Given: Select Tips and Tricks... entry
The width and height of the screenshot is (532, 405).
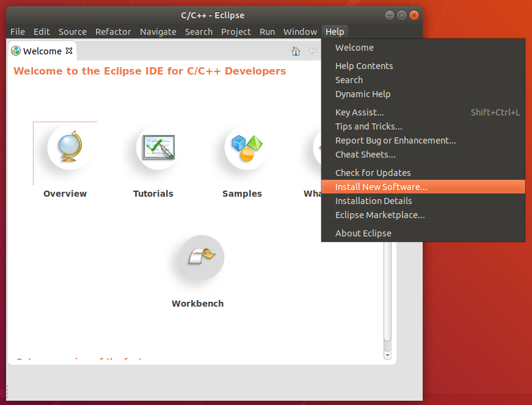Looking at the screenshot, I should (x=423, y=126).
